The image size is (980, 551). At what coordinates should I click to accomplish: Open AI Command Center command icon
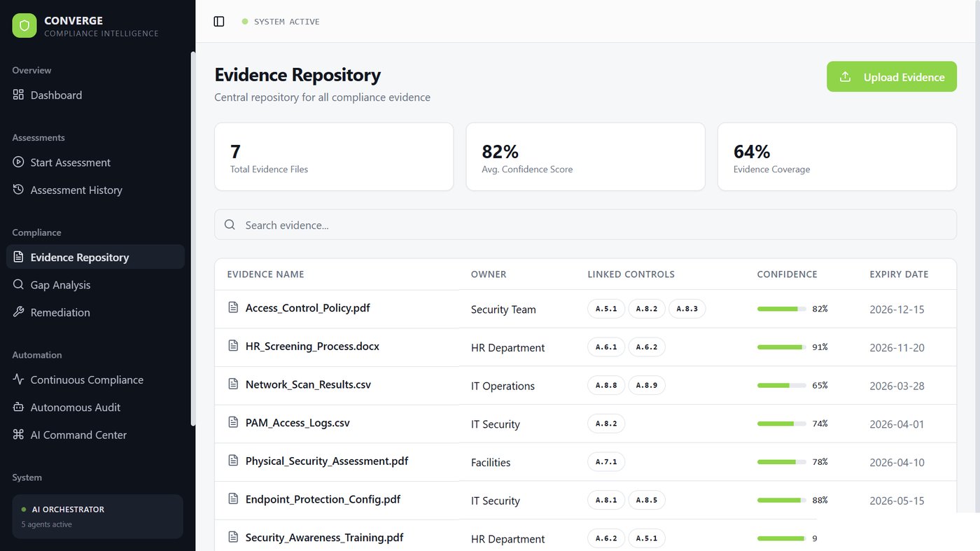18,434
